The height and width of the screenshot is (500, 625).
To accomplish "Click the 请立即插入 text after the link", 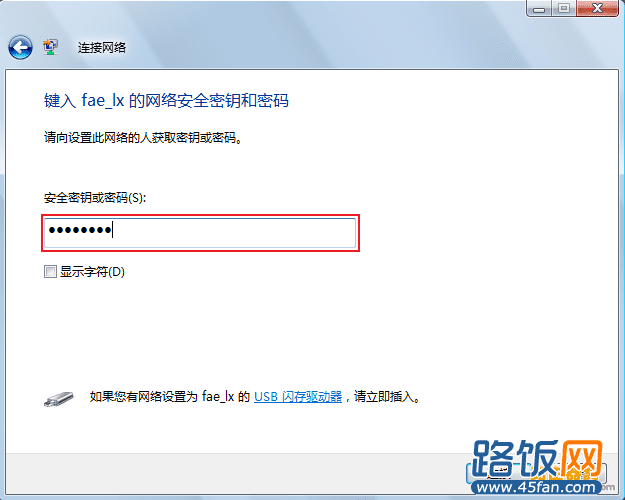I will pyautogui.click(x=387, y=397).
